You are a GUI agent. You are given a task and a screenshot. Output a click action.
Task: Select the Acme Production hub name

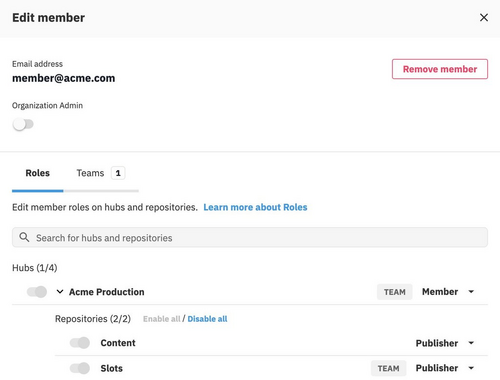click(107, 292)
